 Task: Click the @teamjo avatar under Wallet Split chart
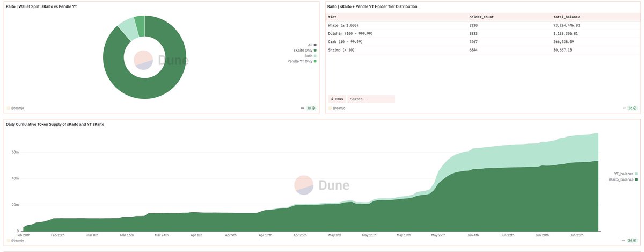tap(8, 108)
